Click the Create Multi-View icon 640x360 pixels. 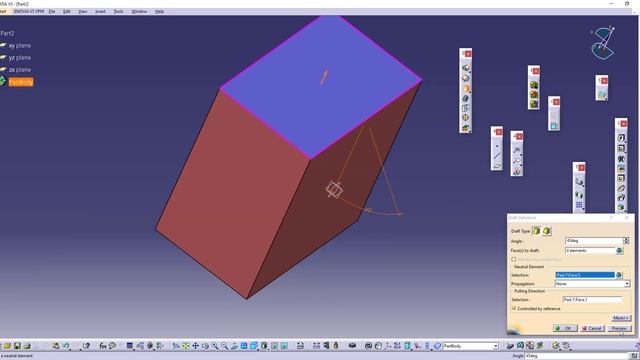point(244,346)
